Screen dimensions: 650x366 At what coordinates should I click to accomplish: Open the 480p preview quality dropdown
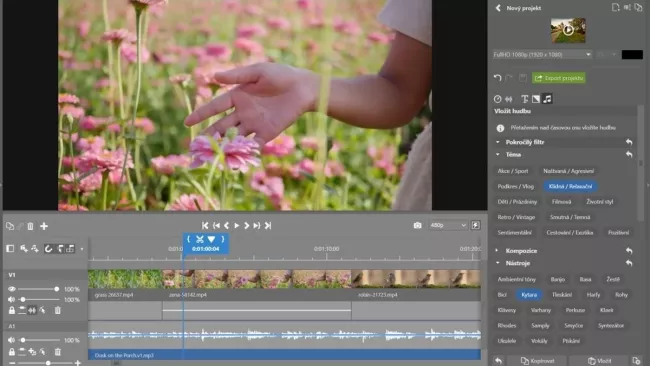click(x=448, y=225)
